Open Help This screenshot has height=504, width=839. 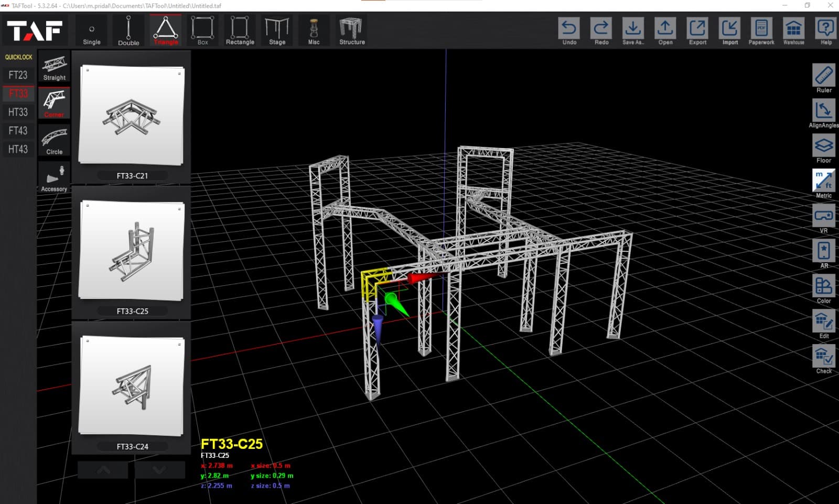(x=826, y=31)
